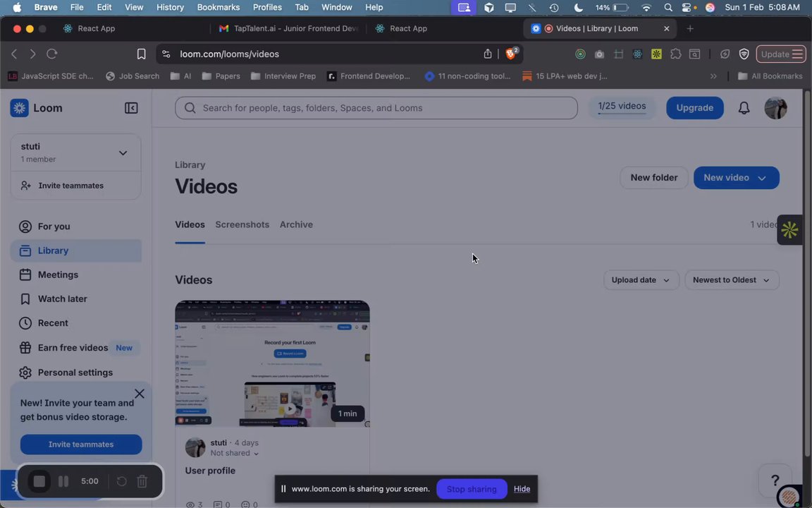Click Stop sharing button

tap(472, 489)
